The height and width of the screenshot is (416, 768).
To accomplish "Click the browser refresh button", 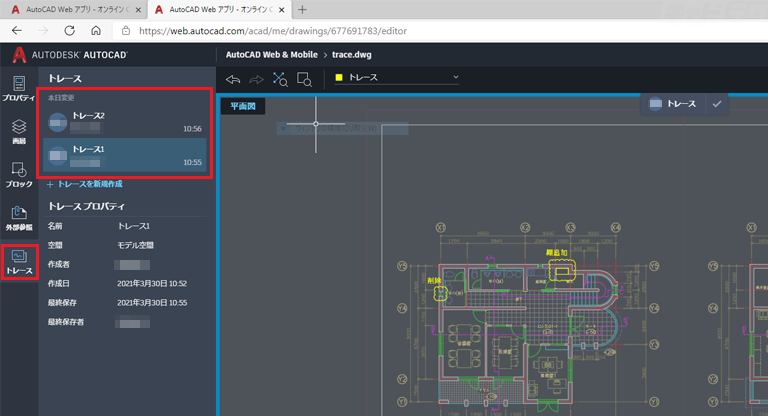I will point(69,31).
